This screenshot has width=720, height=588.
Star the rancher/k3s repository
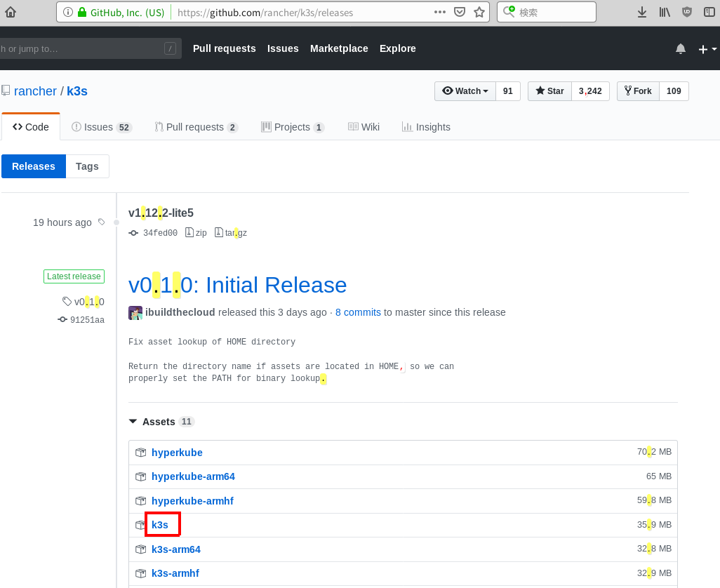pyautogui.click(x=549, y=91)
